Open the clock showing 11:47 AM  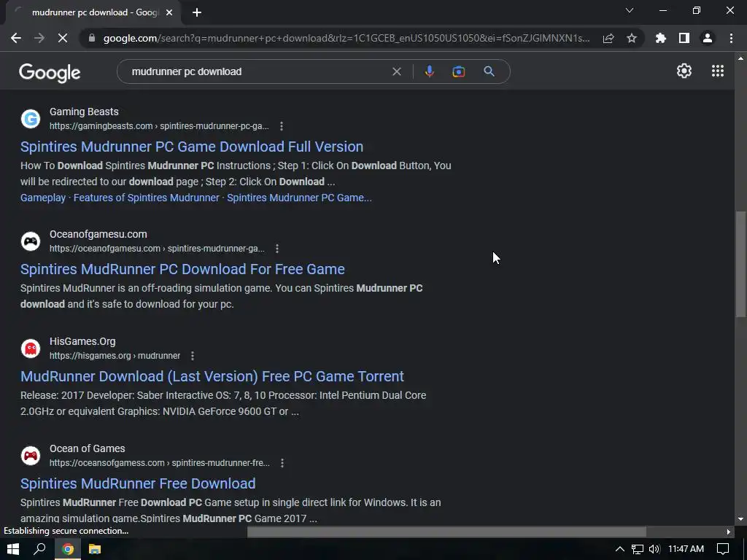pyautogui.click(x=686, y=549)
